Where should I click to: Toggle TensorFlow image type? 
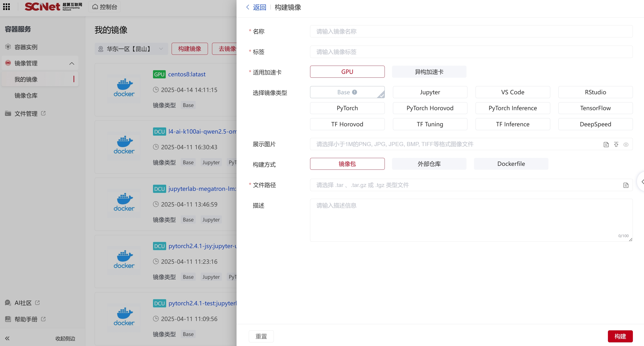pos(595,108)
